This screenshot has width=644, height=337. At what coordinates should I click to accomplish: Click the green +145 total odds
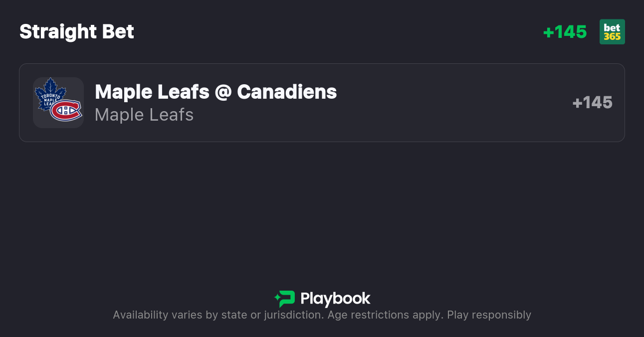[x=565, y=32]
